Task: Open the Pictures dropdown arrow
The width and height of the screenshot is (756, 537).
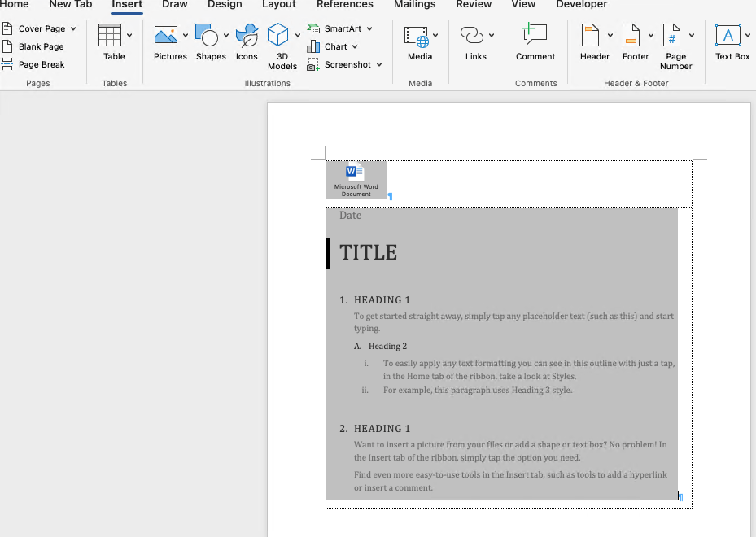Action: point(186,35)
